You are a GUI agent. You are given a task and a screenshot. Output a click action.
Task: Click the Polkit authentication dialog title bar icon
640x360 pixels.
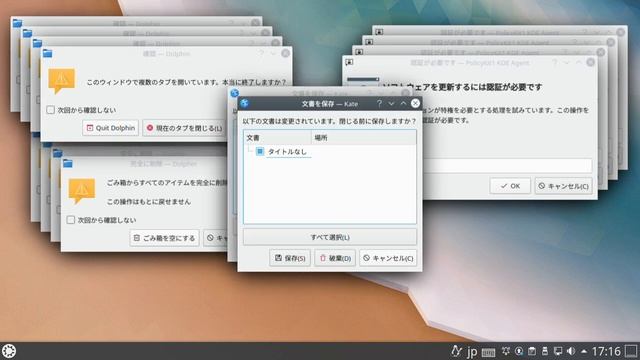pyautogui.click(x=349, y=62)
